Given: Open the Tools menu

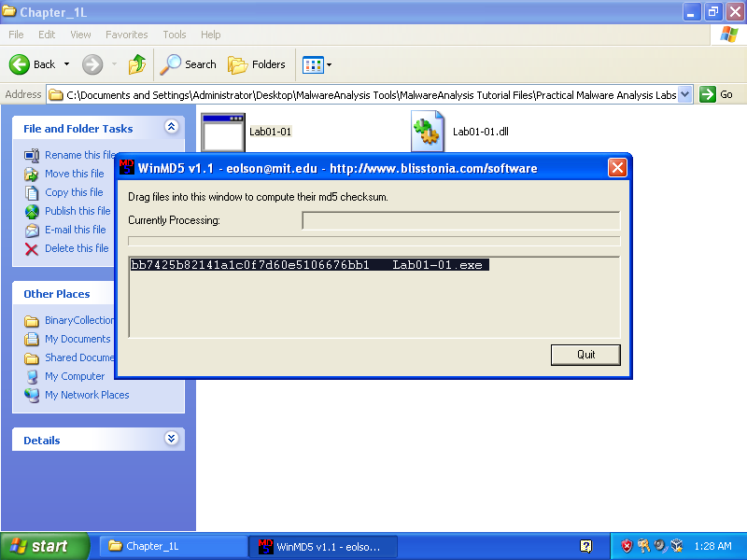Looking at the screenshot, I should [x=175, y=35].
